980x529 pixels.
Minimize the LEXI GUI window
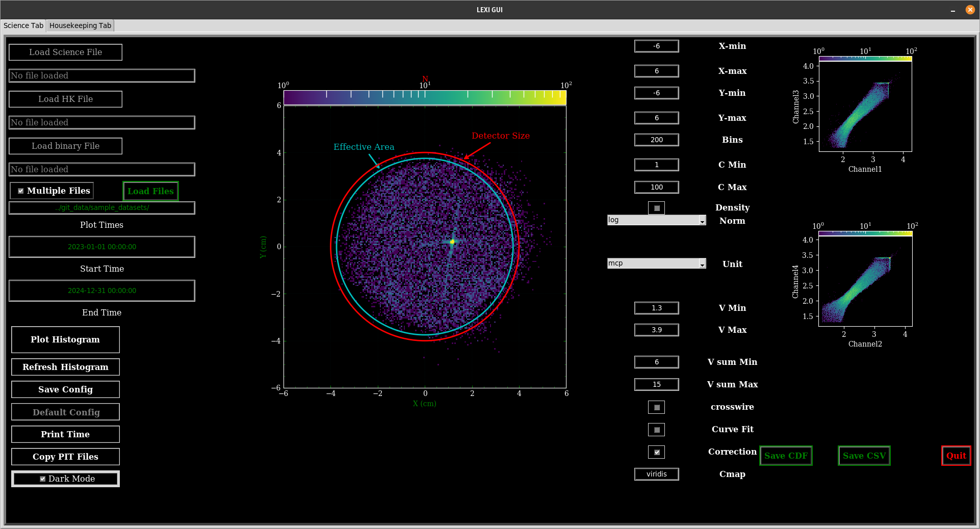click(x=953, y=10)
